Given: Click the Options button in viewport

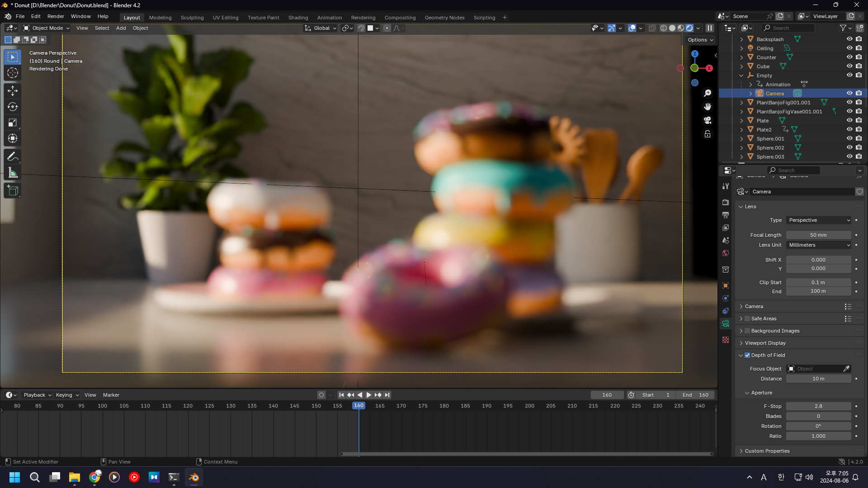Looking at the screenshot, I should pyautogui.click(x=700, y=40).
